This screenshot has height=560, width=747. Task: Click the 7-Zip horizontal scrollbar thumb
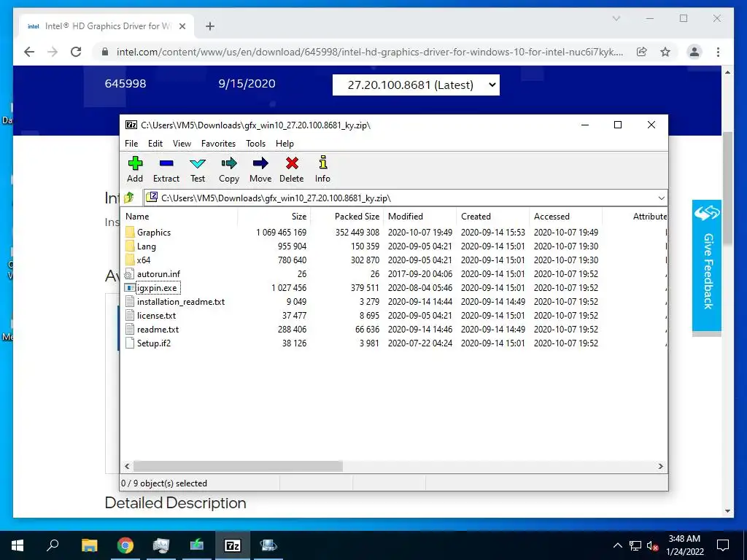coord(238,466)
